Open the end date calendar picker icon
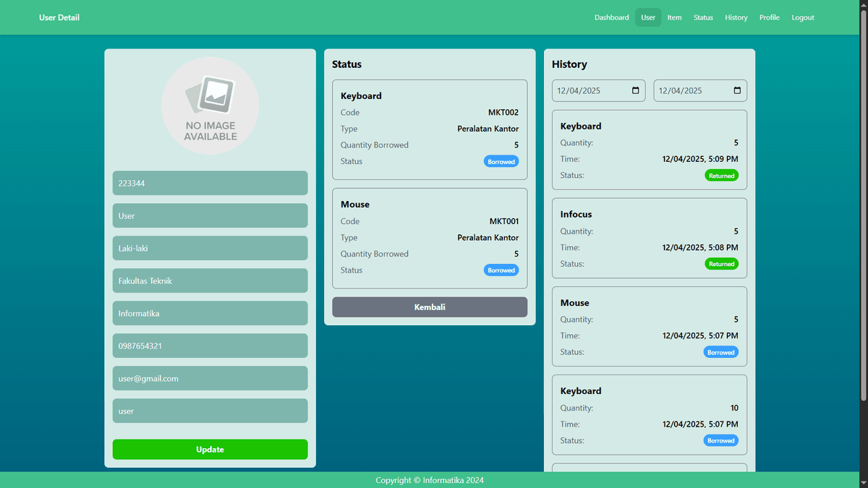This screenshot has width=868, height=488. click(x=737, y=90)
